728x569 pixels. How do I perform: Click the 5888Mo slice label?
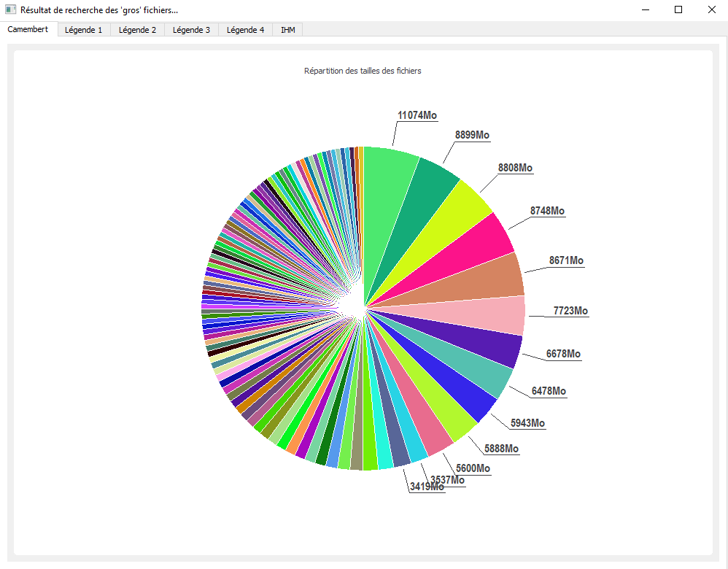[x=501, y=449]
